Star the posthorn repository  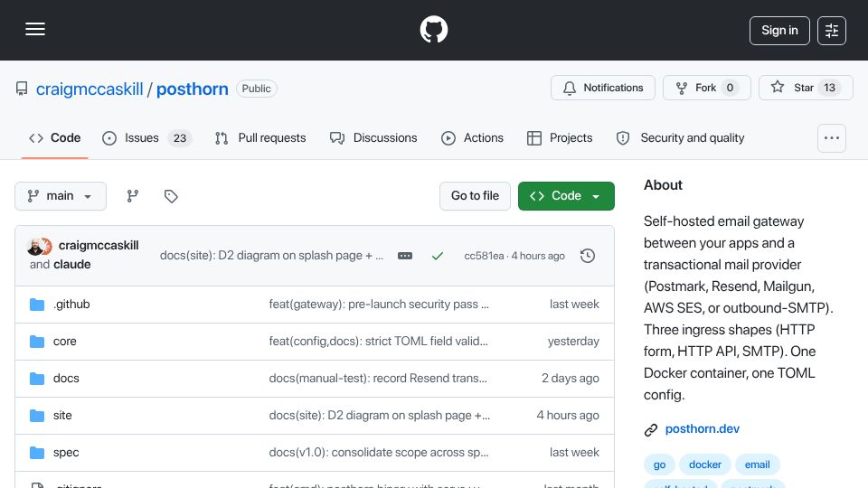pyautogui.click(x=806, y=88)
